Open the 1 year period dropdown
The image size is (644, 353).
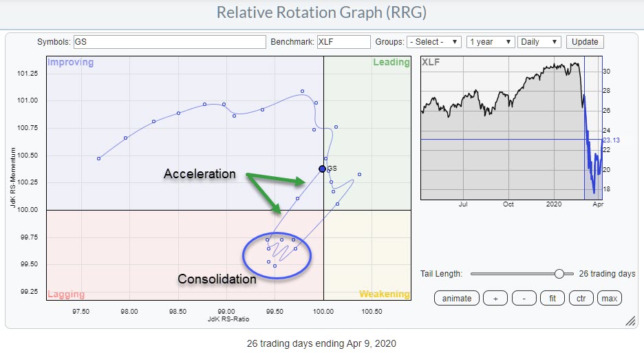[x=491, y=42]
